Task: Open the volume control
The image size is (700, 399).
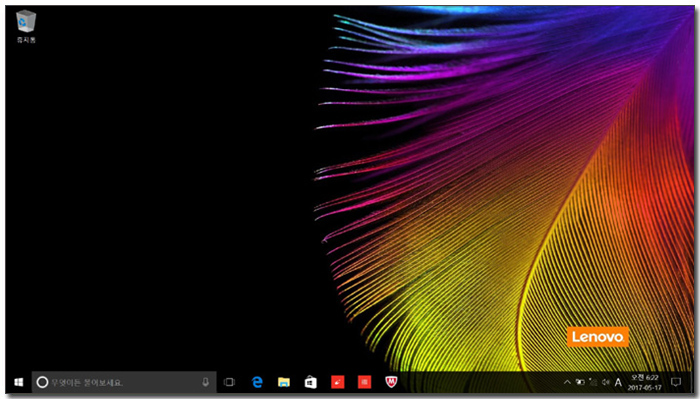Action: (606, 382)
